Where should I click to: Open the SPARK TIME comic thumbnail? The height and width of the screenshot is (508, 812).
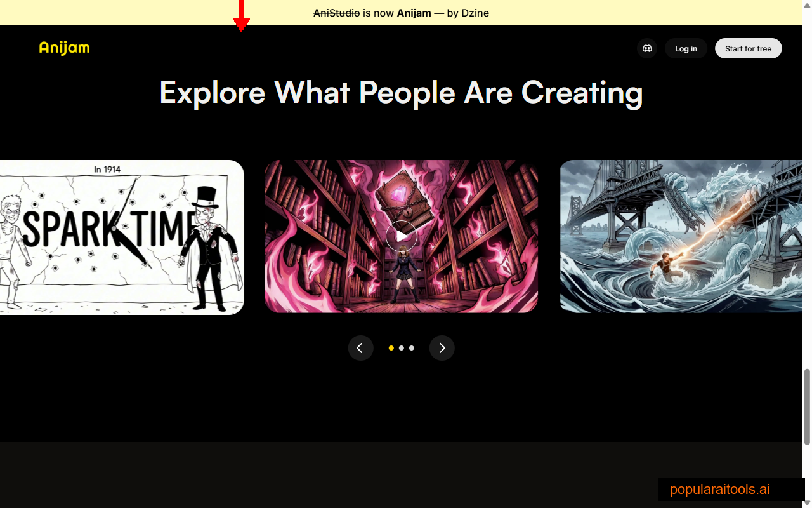[122, 236]
